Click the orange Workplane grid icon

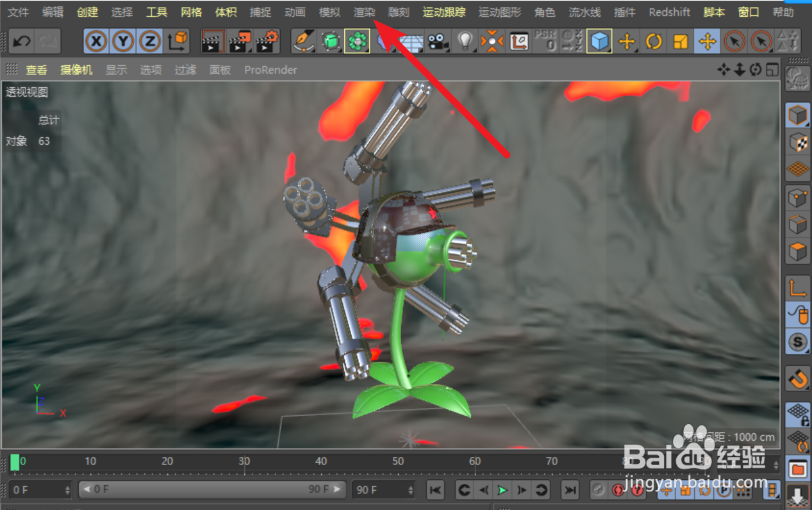point(798,169)
